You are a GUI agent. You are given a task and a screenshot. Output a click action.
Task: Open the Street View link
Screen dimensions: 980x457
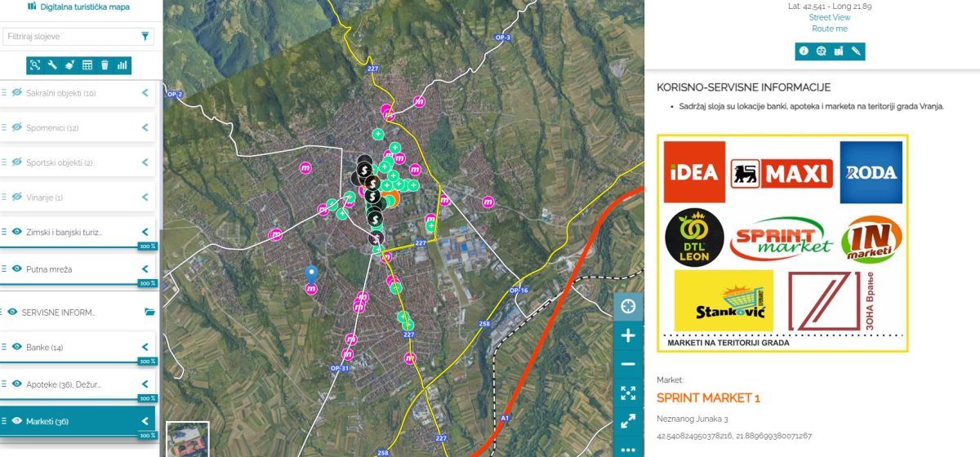(x=829, y=17)
